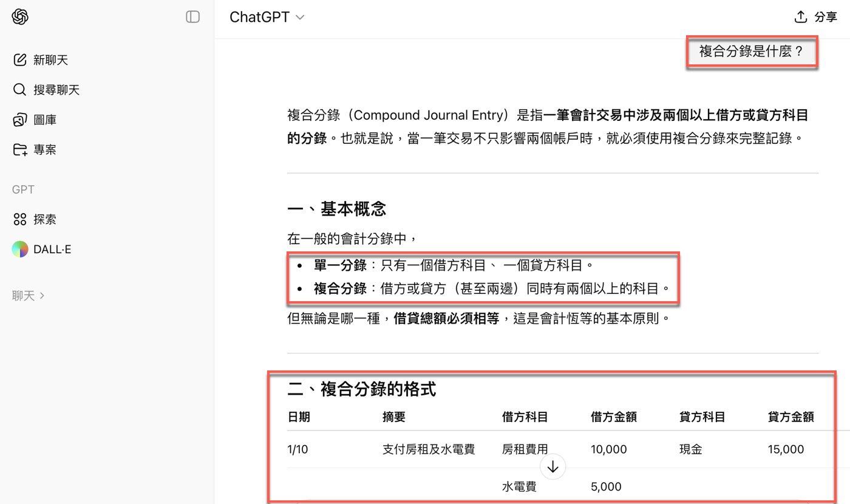Select the DALL·E GPT
The height and width of the screenshot is (504, 850).
52,249
